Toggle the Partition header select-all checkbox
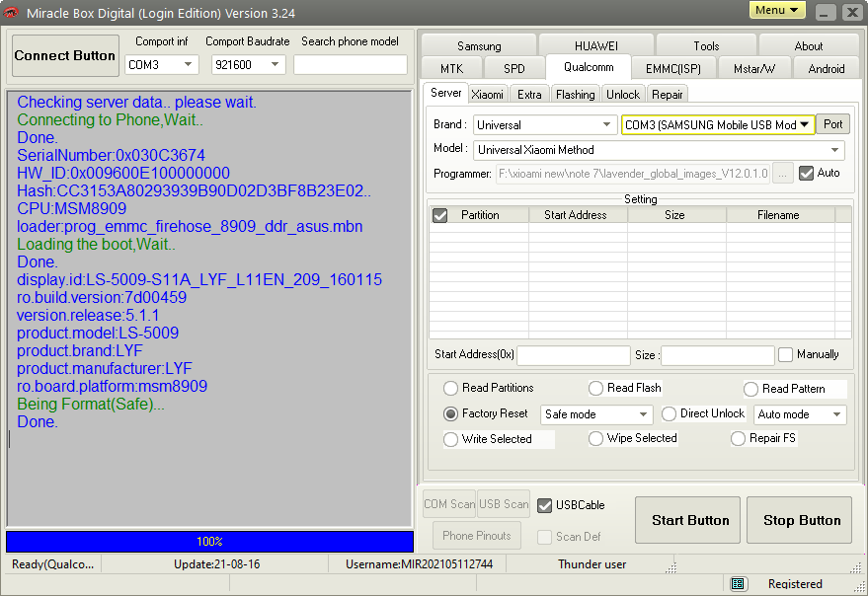The height and width of the screenshot is (596, 868). pos(440,215)
